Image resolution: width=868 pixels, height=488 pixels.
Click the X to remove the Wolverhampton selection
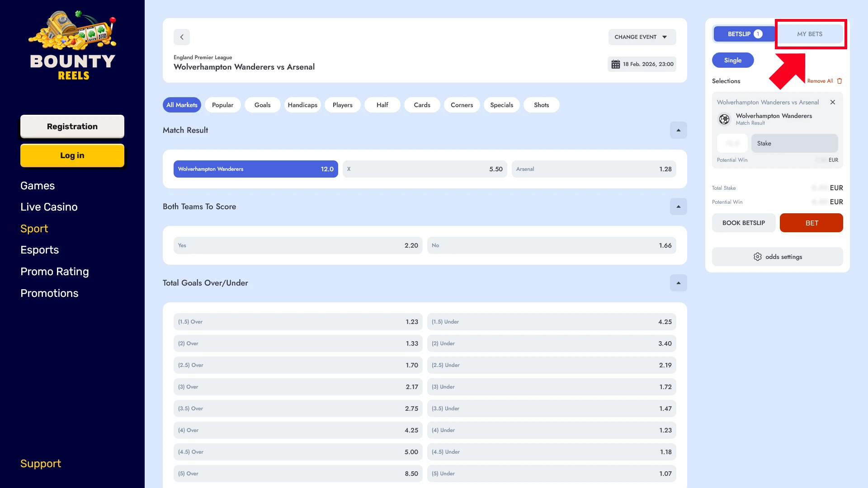(833, 102)
